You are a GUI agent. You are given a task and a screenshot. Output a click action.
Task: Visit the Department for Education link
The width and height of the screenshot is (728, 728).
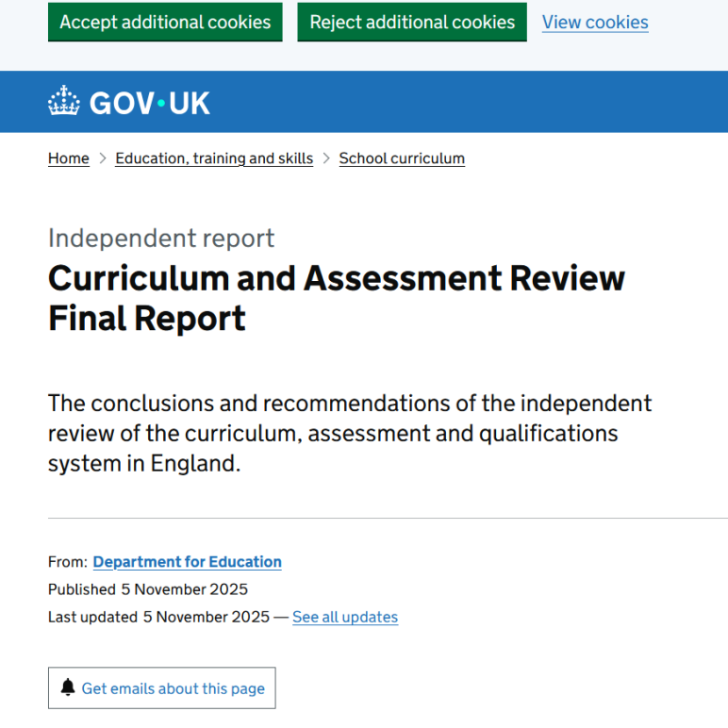click(187, 562)
